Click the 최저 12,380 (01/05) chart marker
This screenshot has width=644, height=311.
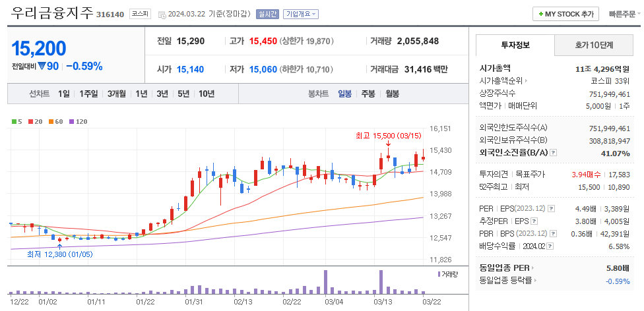(x=61, y=254)
